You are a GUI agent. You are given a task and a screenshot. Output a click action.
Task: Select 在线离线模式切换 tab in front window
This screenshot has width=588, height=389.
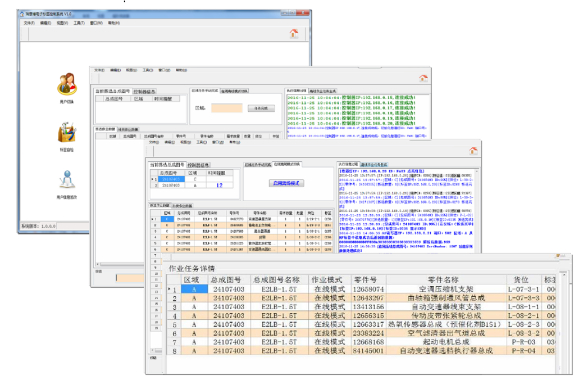pyautogui.click(x=287, y=164)
